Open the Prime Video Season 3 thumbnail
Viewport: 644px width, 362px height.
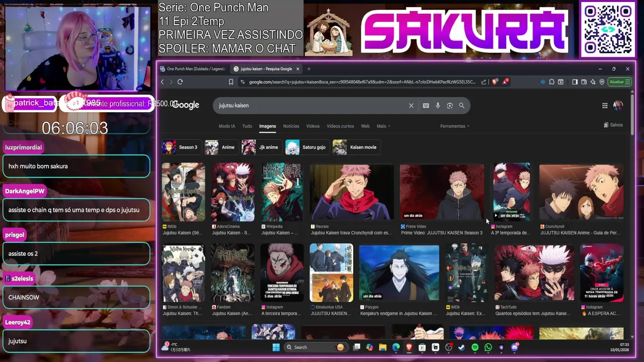(442, 192)
